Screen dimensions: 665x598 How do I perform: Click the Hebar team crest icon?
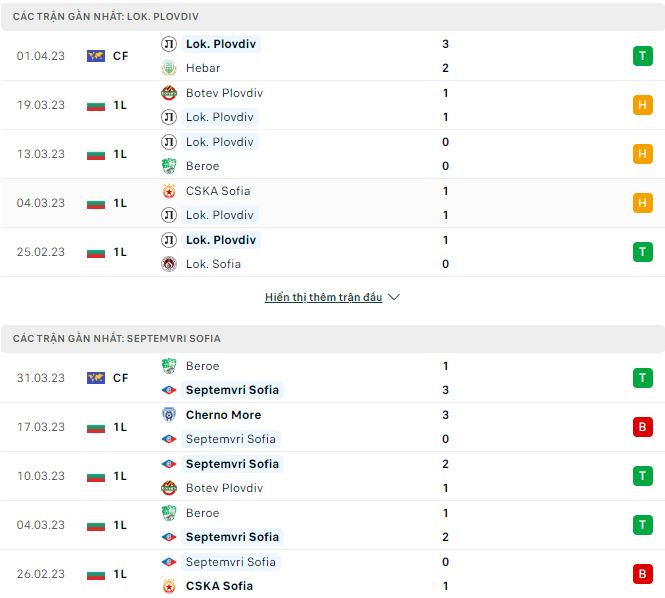pos(169,68)
